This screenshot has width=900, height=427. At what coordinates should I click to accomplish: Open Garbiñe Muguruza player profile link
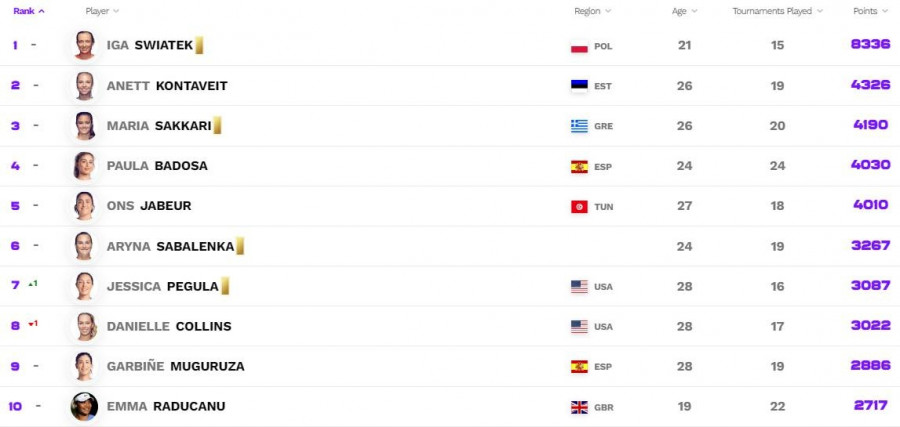(x=175, y=366)
